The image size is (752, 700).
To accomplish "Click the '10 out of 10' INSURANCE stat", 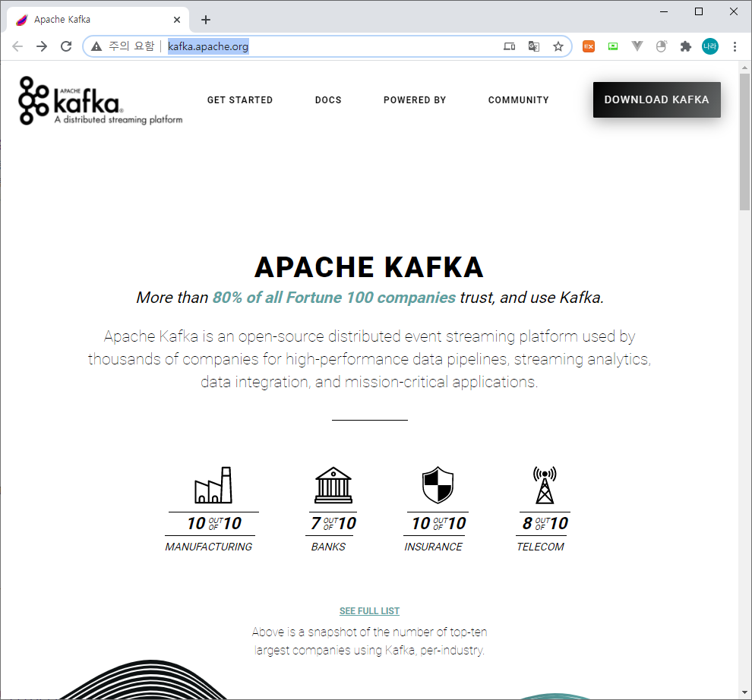I will pyautogui.click(x=438, y=524).
